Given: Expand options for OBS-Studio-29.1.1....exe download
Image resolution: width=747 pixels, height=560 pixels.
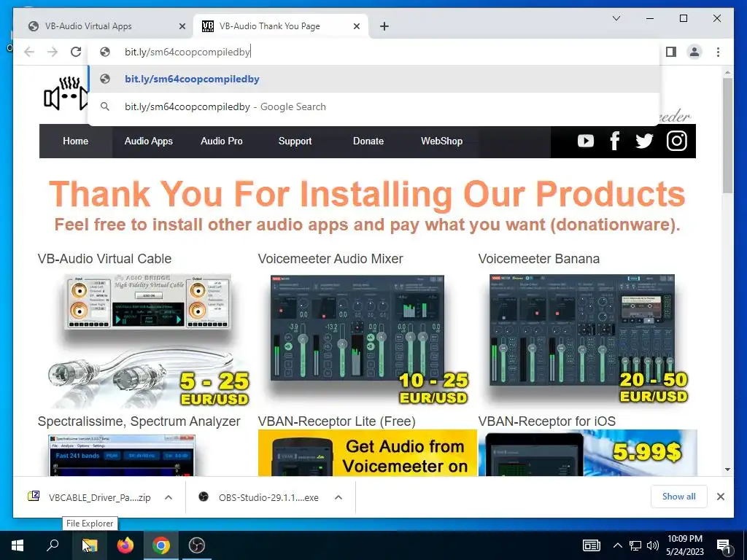Looking at the screenshot, I should tap(338, 497).
